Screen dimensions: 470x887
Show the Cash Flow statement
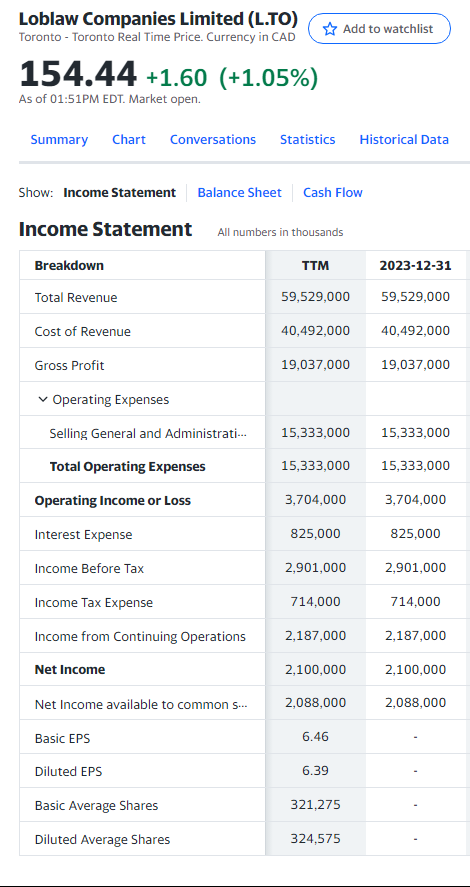pyautogui.click(x=333, y=193)
